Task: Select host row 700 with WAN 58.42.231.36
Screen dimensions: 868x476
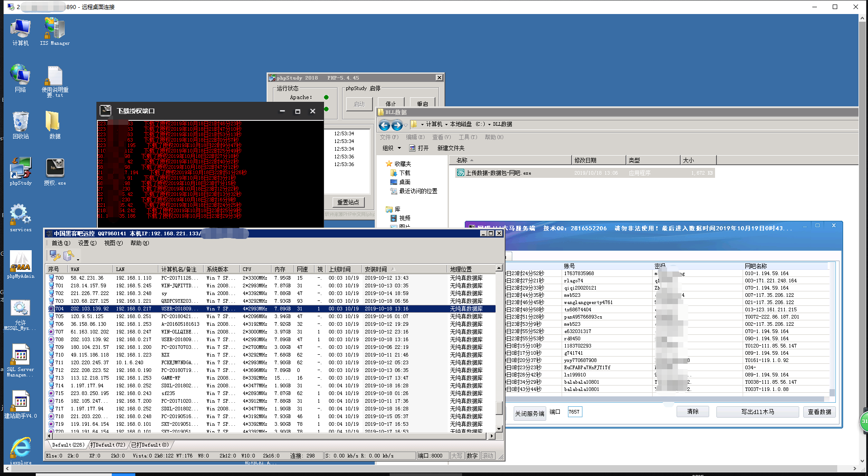Action: [x=271, y=278]
